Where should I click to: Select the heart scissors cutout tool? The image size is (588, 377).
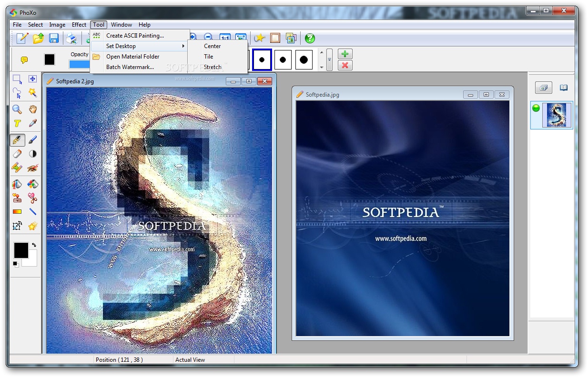[x=32, y=198]
